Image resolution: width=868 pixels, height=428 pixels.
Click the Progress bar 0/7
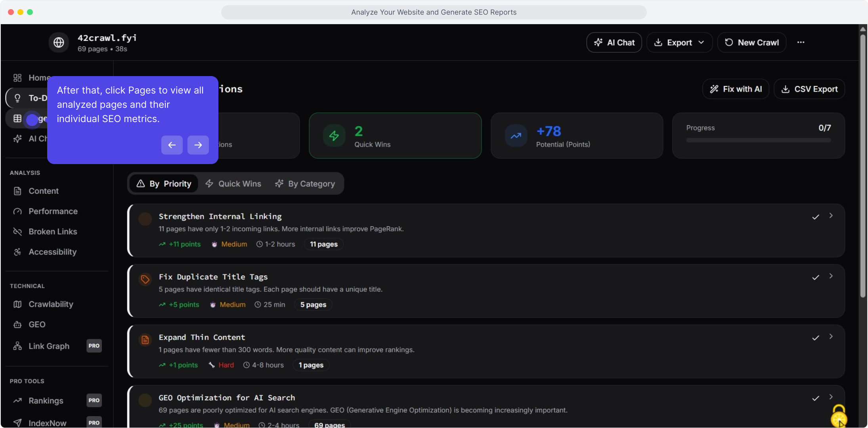[758, 140]
